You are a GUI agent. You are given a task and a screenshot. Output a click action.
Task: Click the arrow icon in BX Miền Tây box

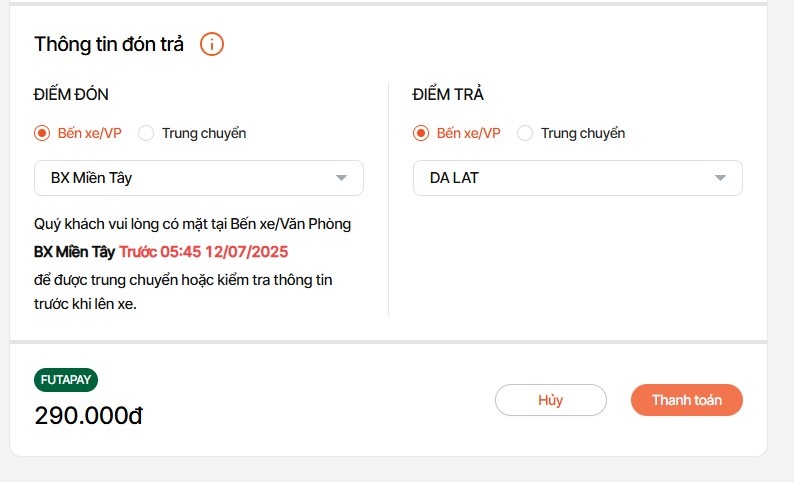click(x=341, y=178)
